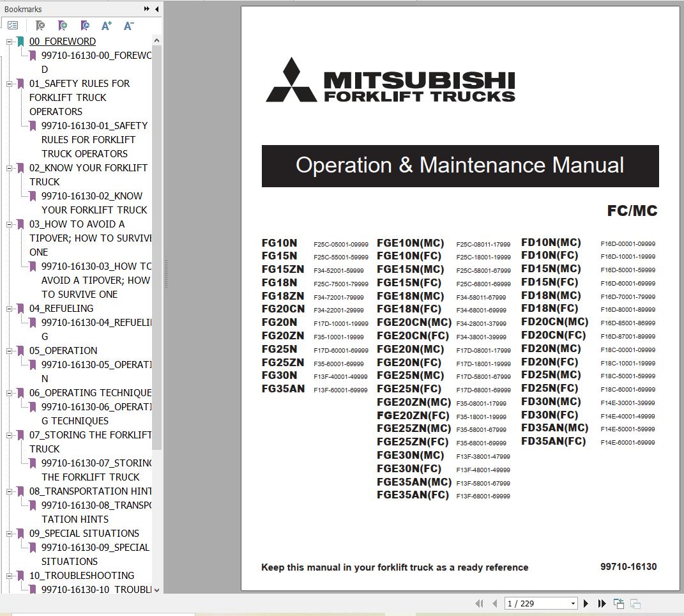Decrease bookmark text size with A- icon
This screenshot has height=616, width=684.
tap(128, 25)
